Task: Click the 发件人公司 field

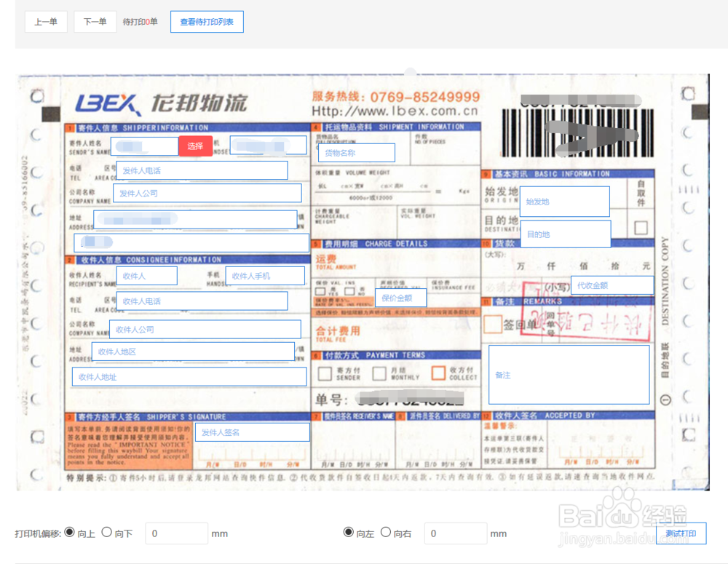Action: click(207, 193)
